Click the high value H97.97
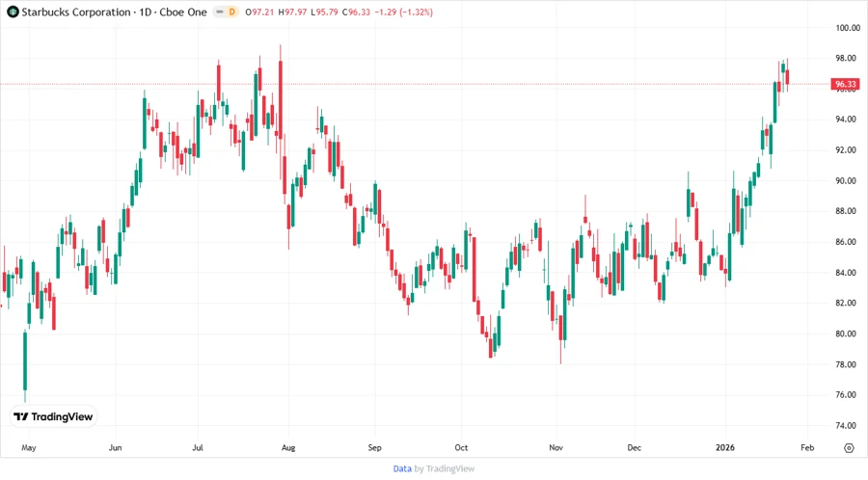 (x=291, y=12)
